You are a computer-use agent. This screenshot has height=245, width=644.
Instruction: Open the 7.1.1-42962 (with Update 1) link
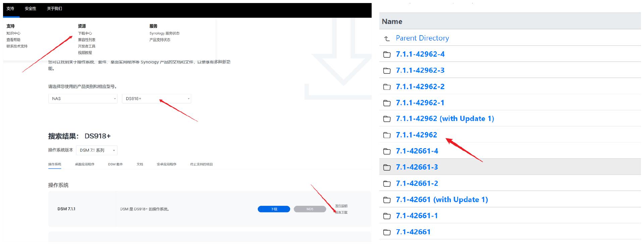pos(445,119)
